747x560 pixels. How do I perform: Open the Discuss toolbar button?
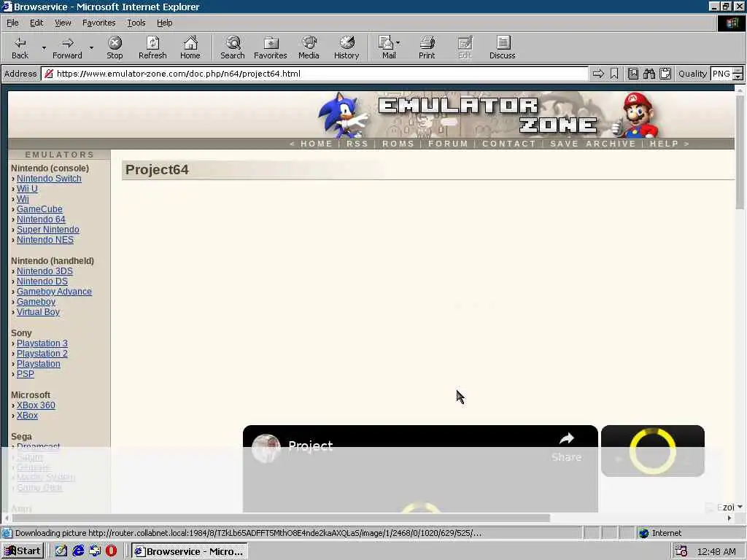[x=502, y=47]
